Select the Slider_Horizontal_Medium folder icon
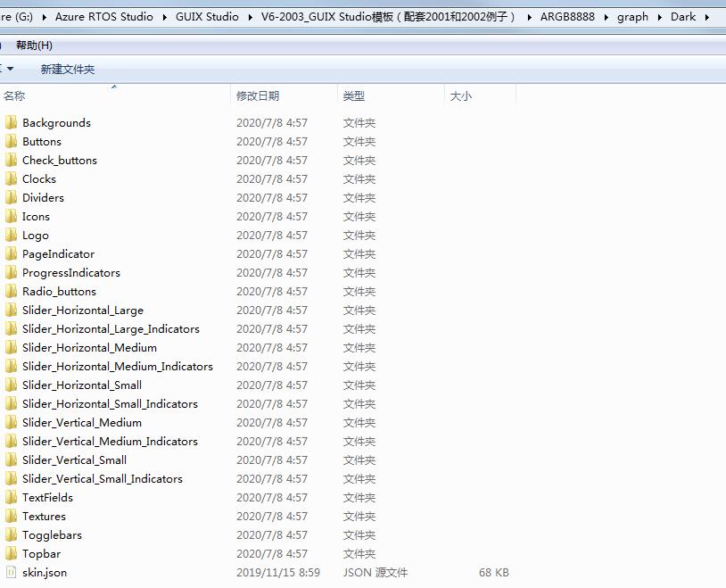Viewport: 726px width, 588px height. coord(11,347)
